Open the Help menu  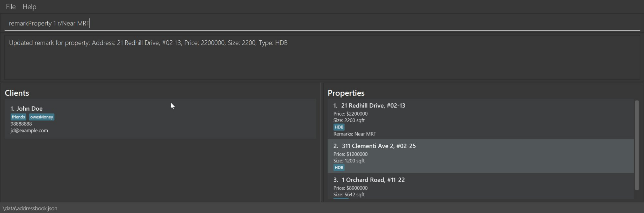pyautogui.click(x=29, y=7)
